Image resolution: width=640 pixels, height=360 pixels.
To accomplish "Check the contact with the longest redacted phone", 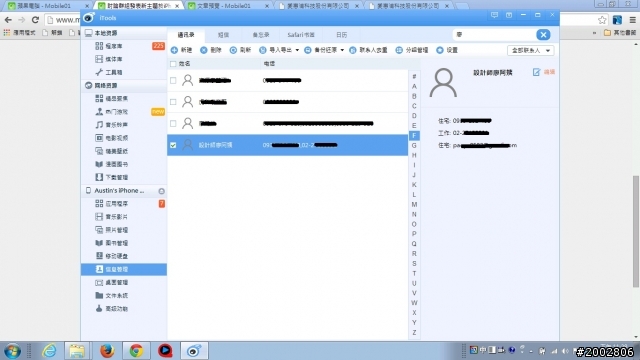I will (173, 123).
